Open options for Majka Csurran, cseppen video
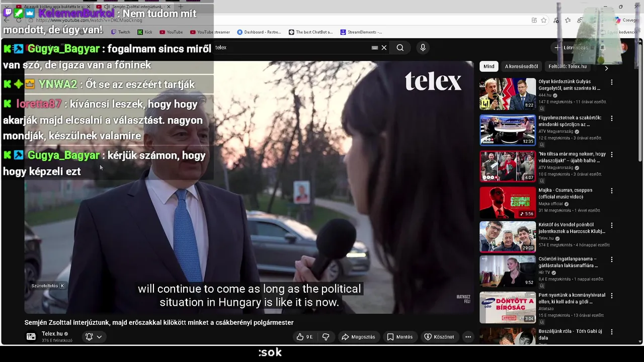Image resolution: width=644 pixels, height=362 pixels. [612, 191]
